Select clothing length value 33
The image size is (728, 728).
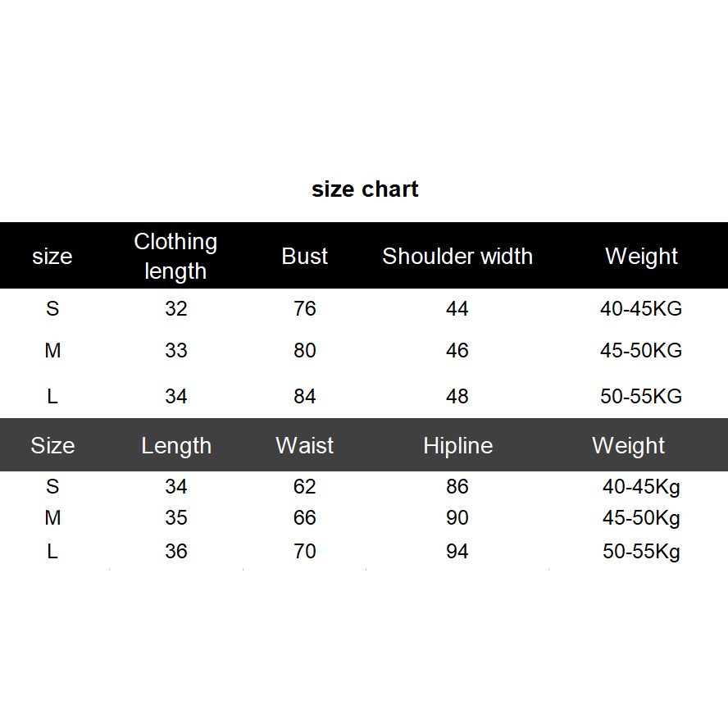(176, 351)
